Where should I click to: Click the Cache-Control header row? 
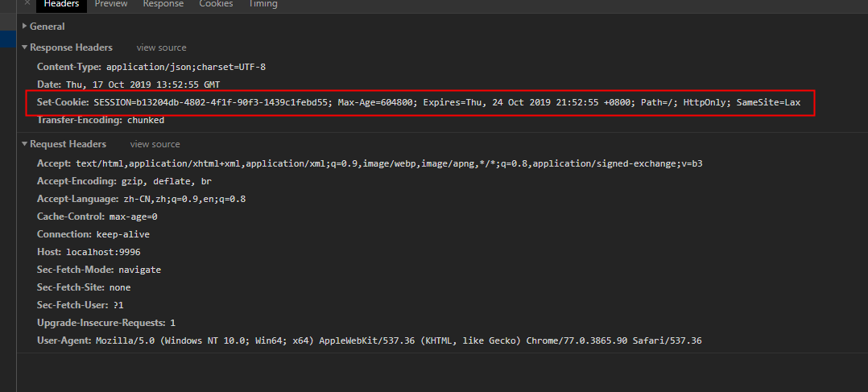point(97,217)
